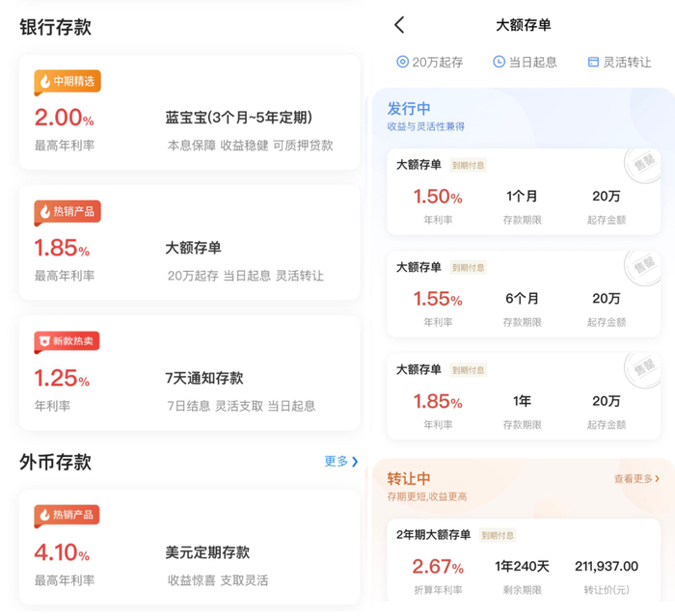Tap the 新款热卖 badge
This screenshot has height=616, width=675.
click(x=67, y=341)
